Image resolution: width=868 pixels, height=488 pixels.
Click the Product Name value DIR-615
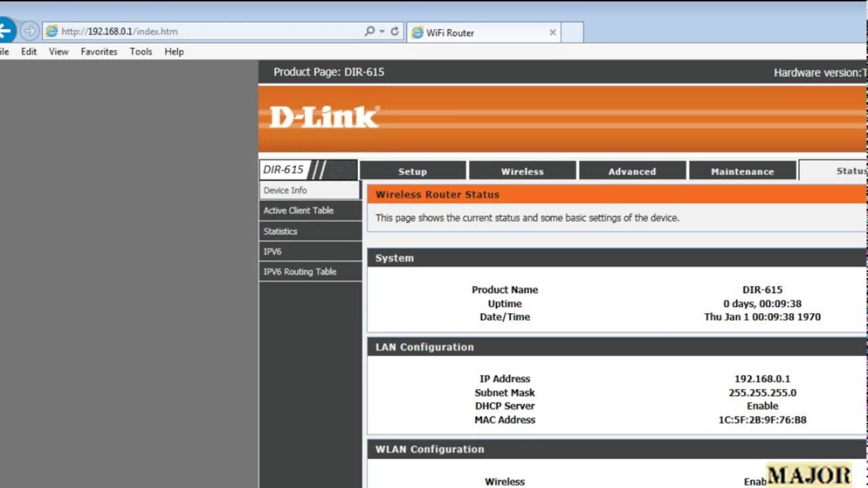pos(762,289)
